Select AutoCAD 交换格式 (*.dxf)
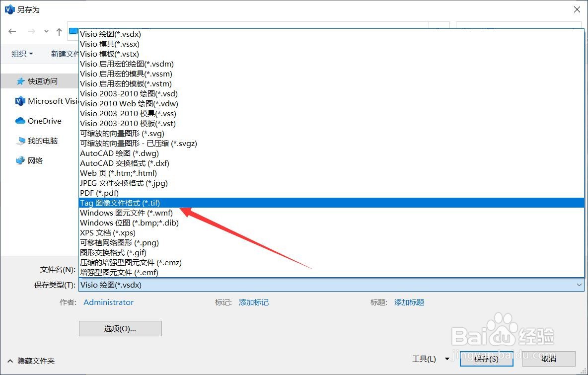This screenshot has height=375, width=588. 332,163
